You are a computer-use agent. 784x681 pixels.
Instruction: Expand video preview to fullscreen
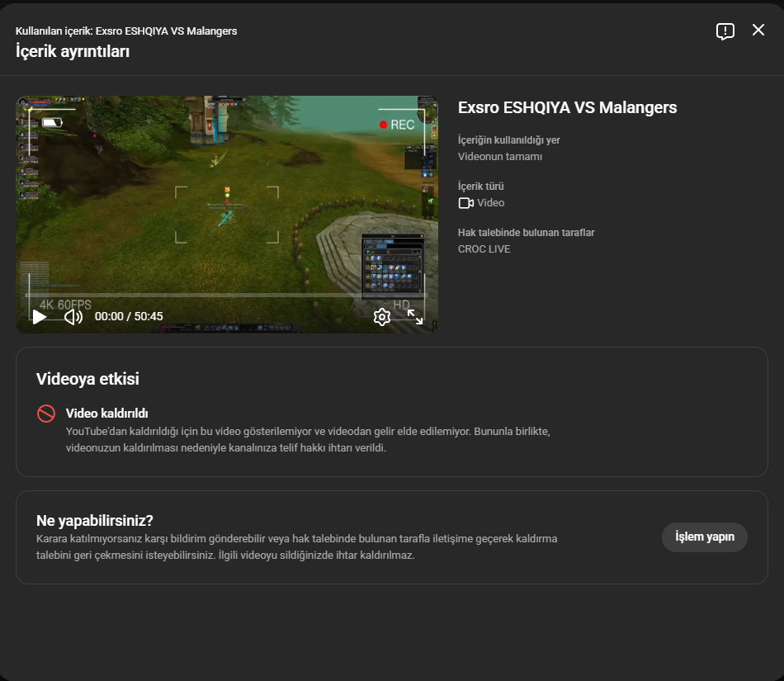[415, 316]
